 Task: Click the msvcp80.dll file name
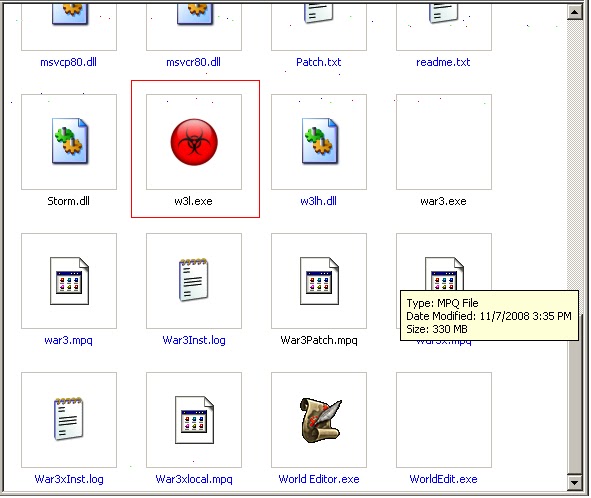coord(69,62)
